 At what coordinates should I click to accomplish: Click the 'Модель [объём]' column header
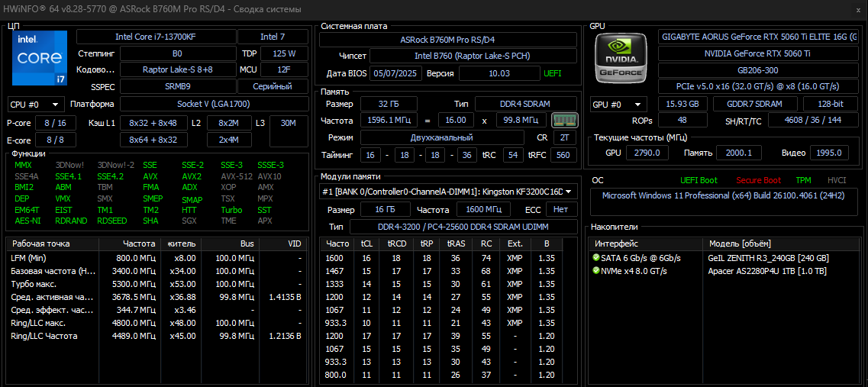point(782,243)
